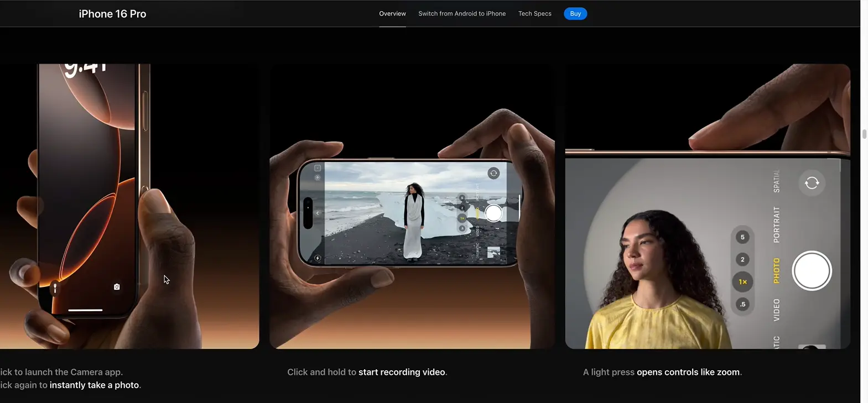Click the large SPATIAL mode label
This screenshot has width=868, height=403.
click(x=776, y=181)
